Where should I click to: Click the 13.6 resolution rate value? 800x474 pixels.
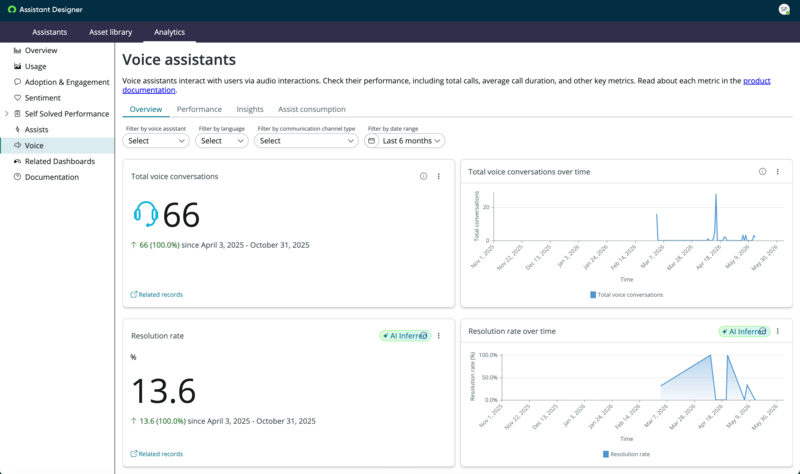click(163, 391)
